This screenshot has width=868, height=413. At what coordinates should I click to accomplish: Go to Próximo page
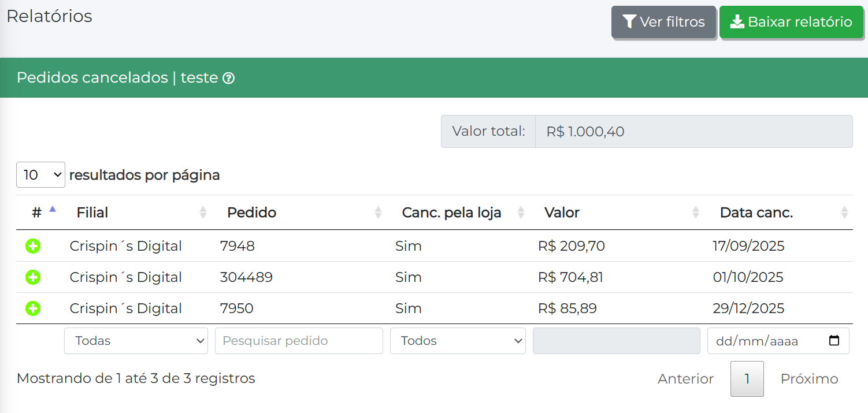809,379
